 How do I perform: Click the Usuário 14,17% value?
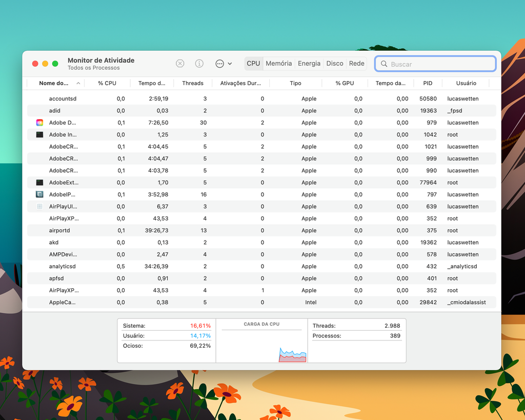tap(200, 335)
